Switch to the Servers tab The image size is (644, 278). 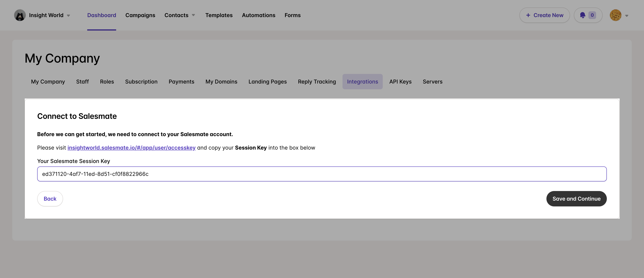click(x=433, y=82)
